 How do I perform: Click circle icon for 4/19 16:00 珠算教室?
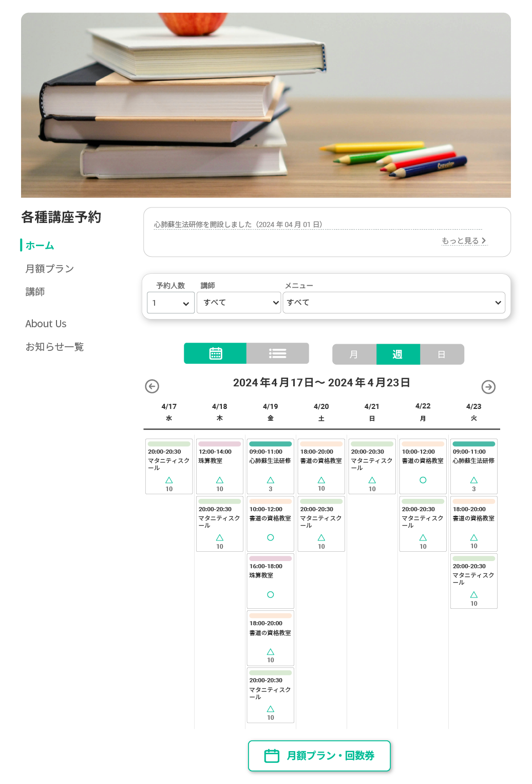pyautogui.click(x=271, y=594)
